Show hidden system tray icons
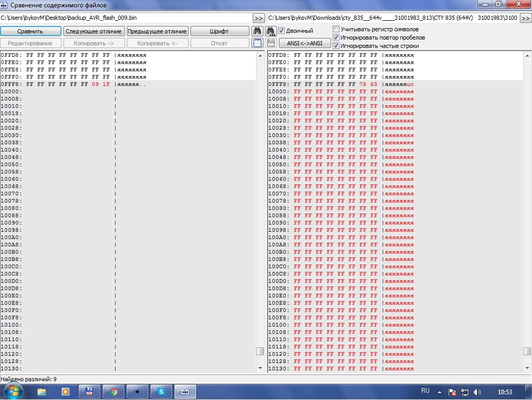532x400 pixels. point(439,392)
